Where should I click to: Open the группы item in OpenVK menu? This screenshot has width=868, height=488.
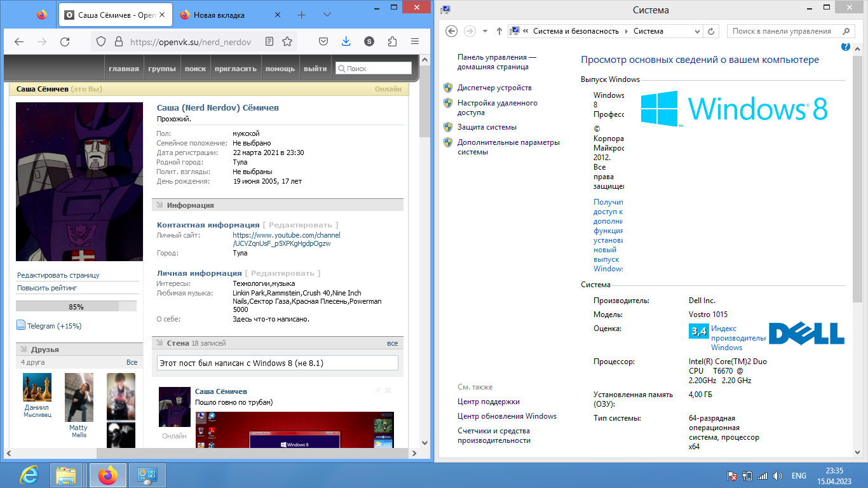pos(162,69)
